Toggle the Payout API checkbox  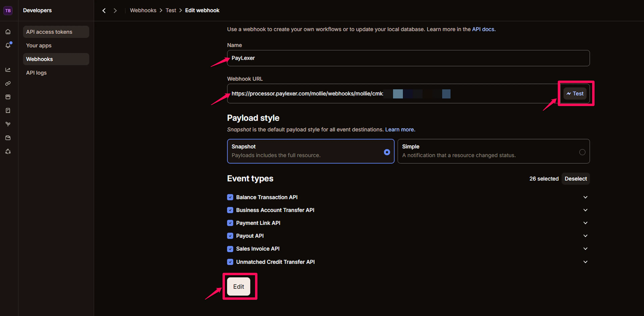click(x=230, y=236)
